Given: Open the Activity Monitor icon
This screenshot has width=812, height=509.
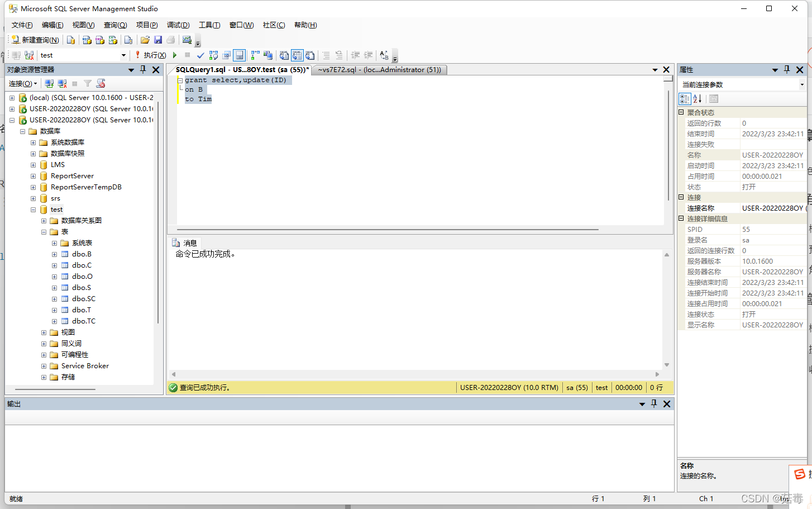Looking at the screenshot, I should coord(187,40).
